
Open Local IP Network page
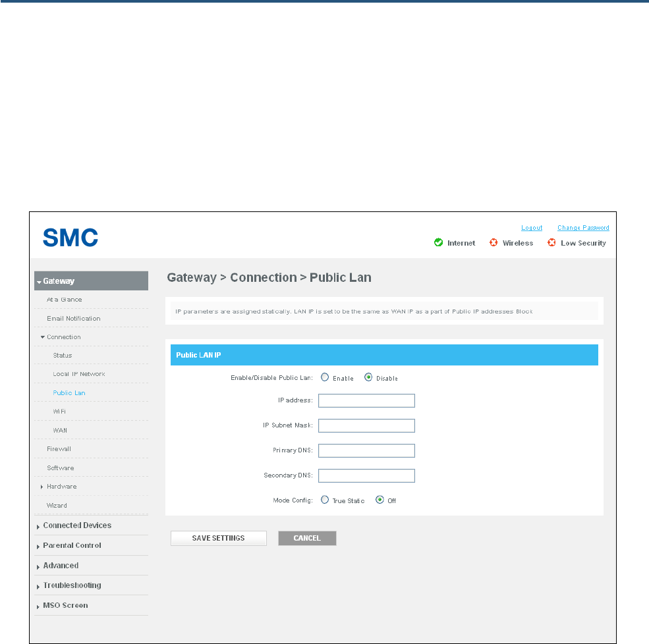click(x=79, y=374)
